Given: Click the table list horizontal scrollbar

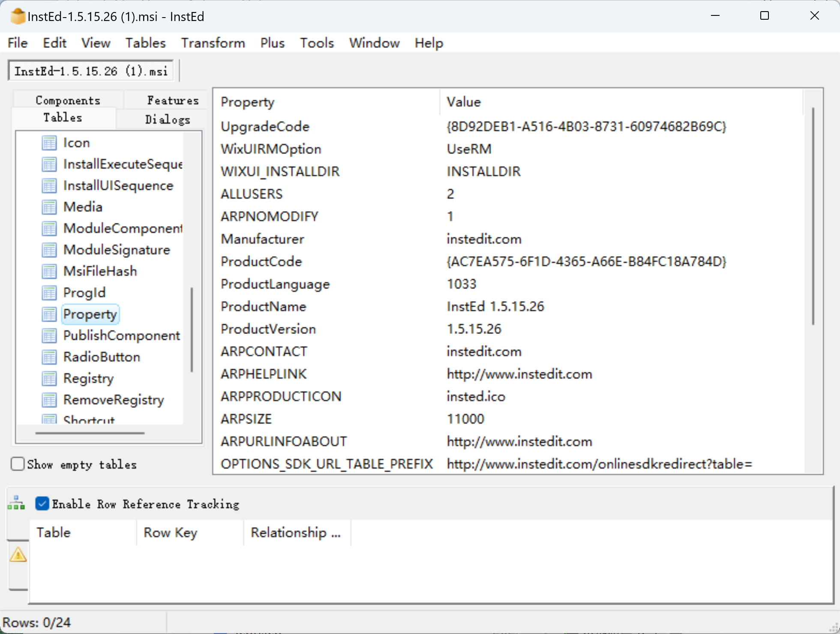Looking at the screenshot, I should pos(90,433).
